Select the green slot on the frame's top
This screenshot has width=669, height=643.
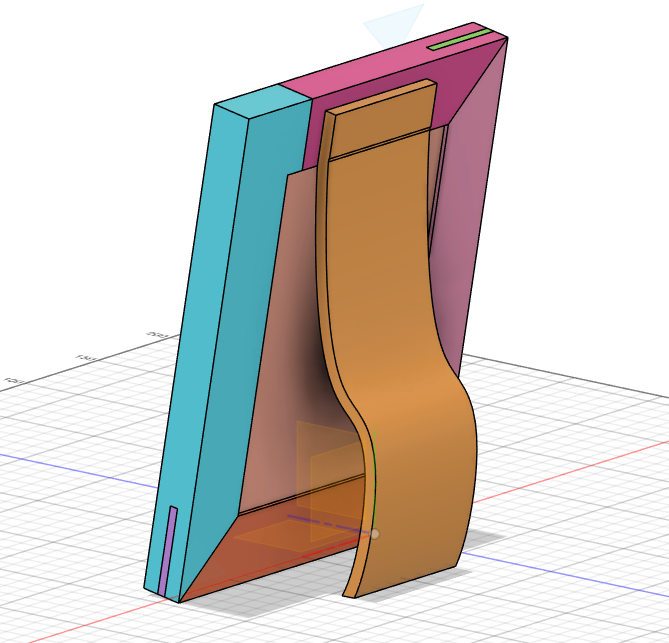(460, 39)
